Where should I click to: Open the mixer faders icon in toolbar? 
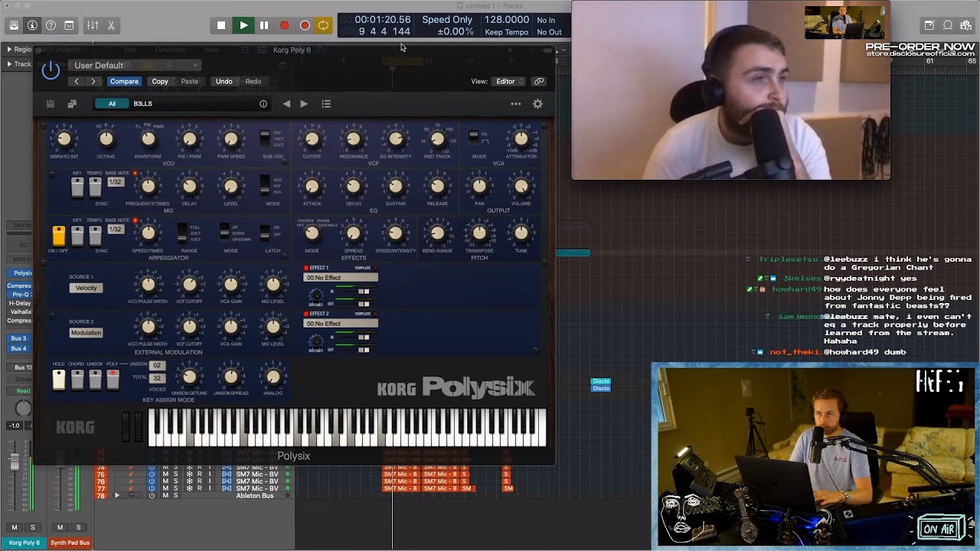93,25
